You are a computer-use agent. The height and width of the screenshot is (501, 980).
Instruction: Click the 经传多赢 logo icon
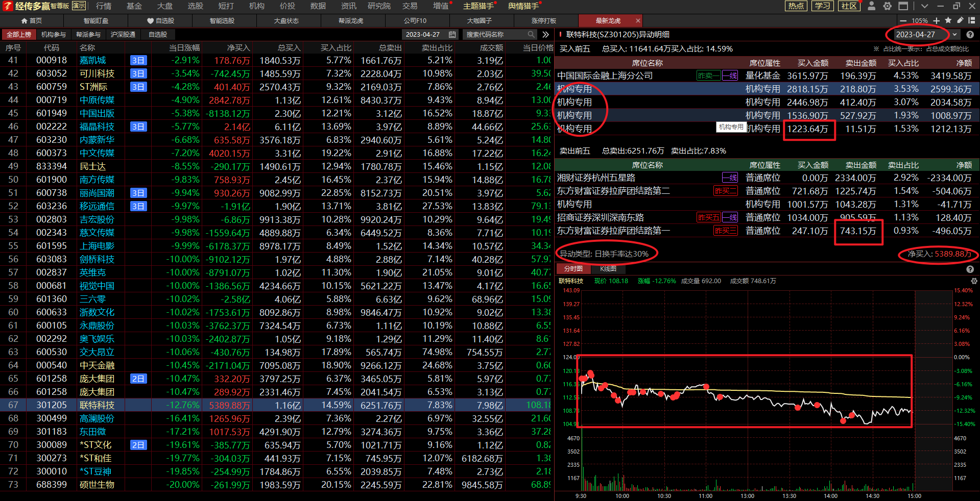[7, 6]
